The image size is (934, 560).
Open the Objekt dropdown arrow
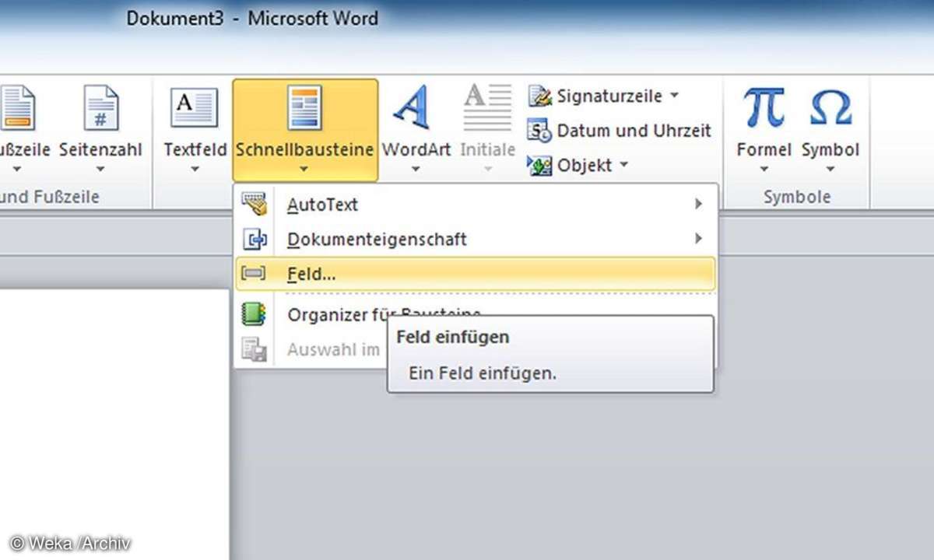(x=623, y=166)
